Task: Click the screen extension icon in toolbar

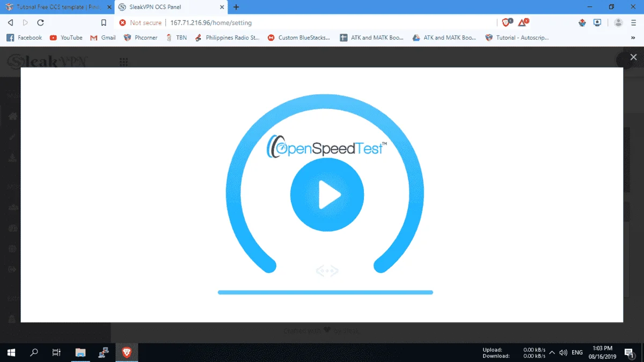Action: 597,23
